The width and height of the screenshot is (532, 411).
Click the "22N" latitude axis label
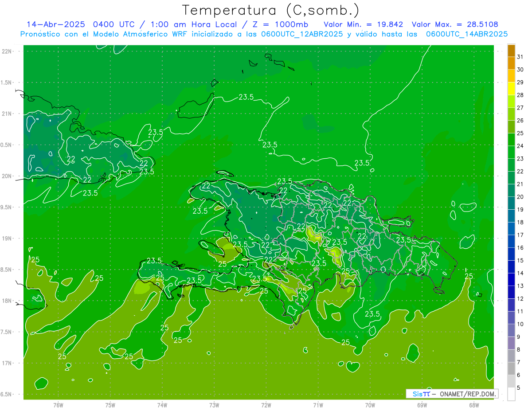click(7, 51)
